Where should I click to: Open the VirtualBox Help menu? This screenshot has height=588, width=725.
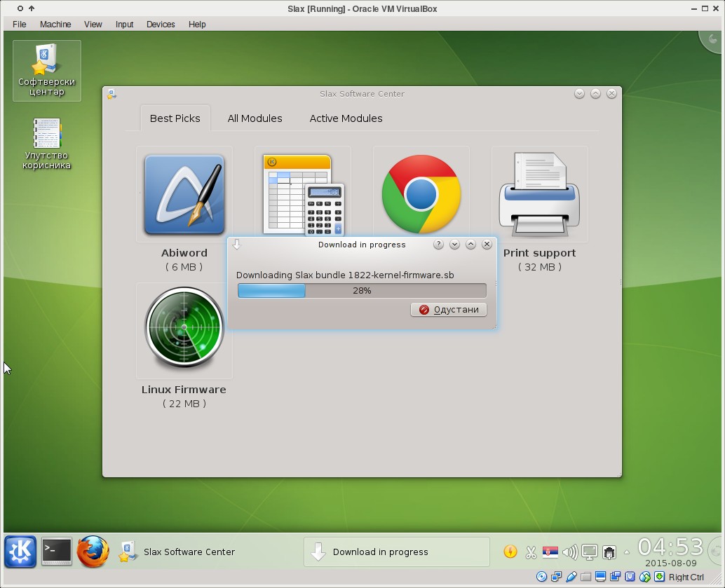(x=197, y=24)
